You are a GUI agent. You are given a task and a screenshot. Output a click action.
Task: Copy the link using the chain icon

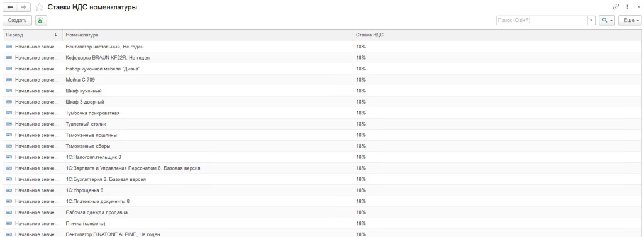[616, 7]
